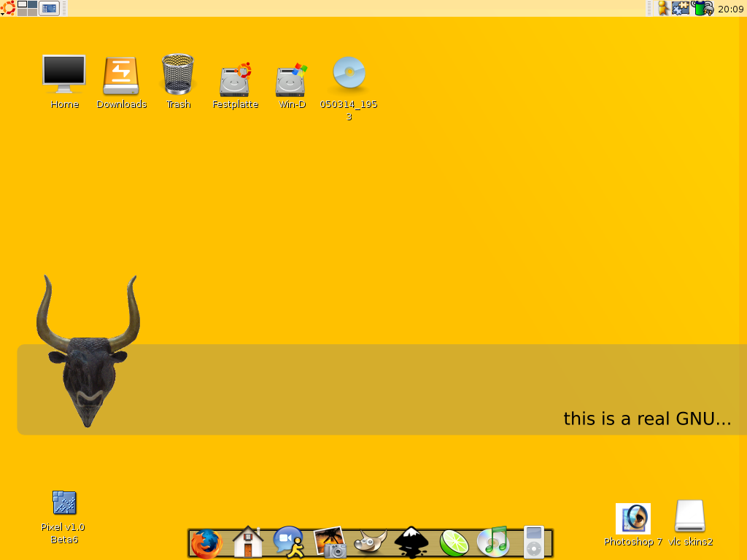Image resolution: width=747 pixels, height=560 pixels.
Task: Switch to the top-right workspace
Action: click(32, 5)
